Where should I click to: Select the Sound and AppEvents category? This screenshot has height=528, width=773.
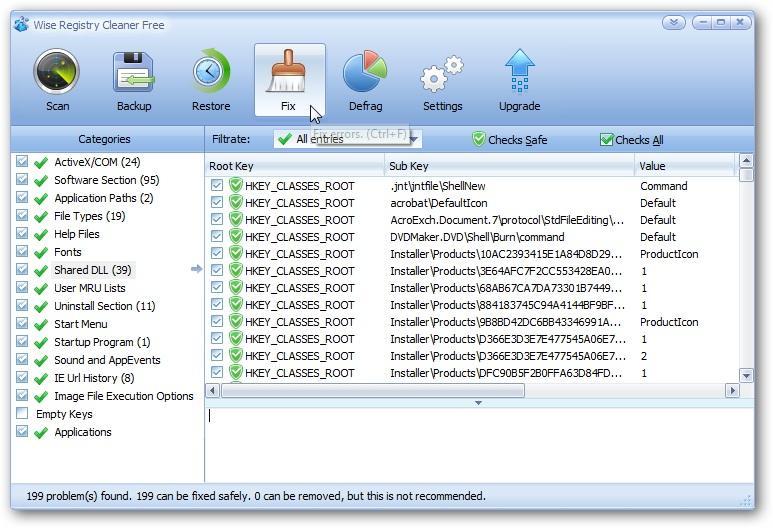[107, 360]
